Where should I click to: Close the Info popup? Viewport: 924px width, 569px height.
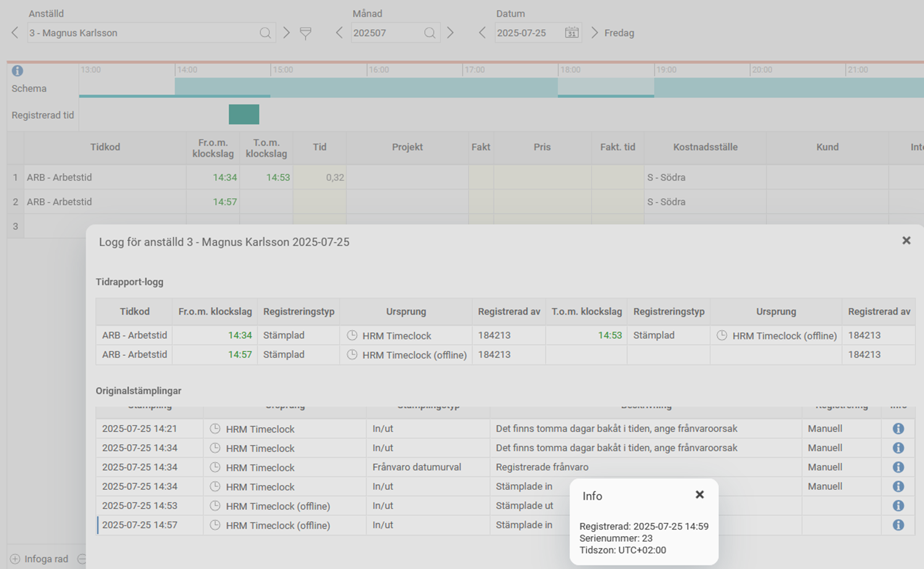tap(699, 494)
